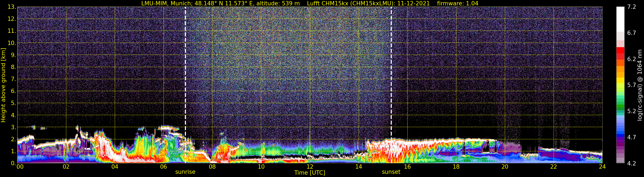Screen dimensions: 644x177
Task: Click the x-axis tick label 08
Action: 212,167
